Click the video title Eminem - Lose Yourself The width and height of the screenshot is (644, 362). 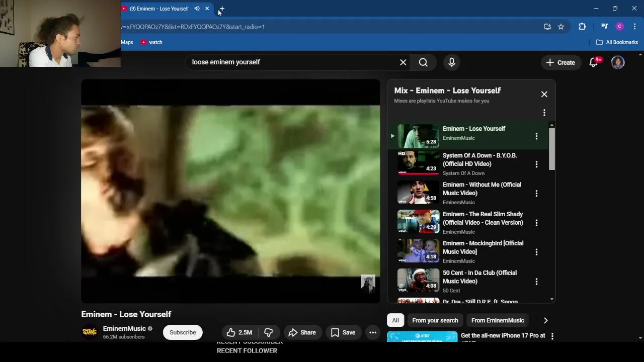point(126,314)
